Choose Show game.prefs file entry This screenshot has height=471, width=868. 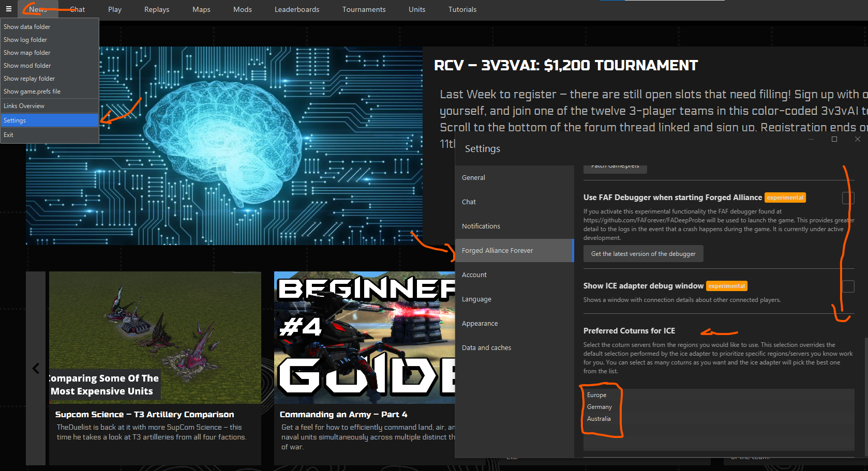(50, 92)
